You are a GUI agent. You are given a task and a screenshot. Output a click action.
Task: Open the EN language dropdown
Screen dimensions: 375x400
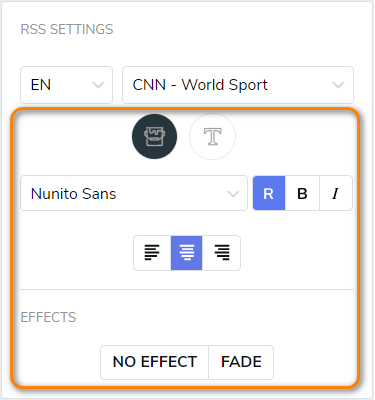pos(66,85)
